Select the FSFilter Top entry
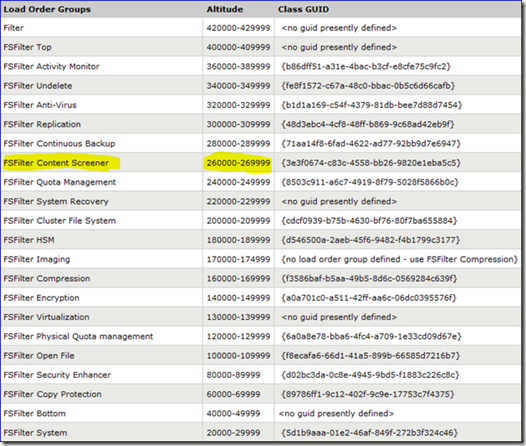This screenshot has width=526, height=446. tap(28, 47)
